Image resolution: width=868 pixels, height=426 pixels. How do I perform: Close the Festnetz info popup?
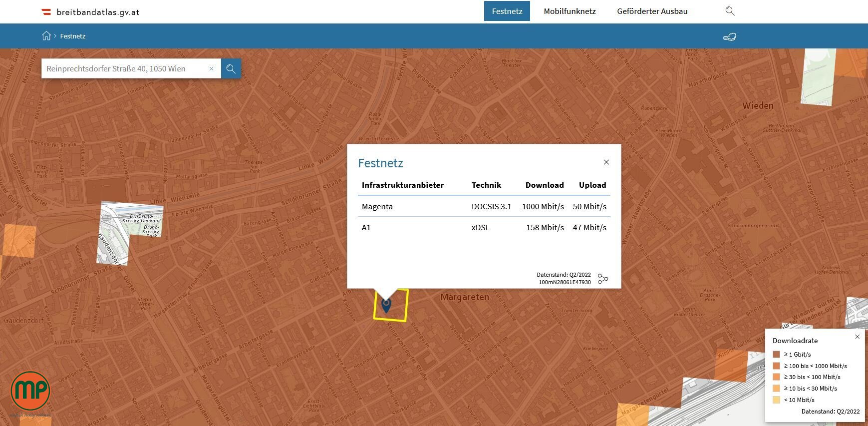[606, 162]
